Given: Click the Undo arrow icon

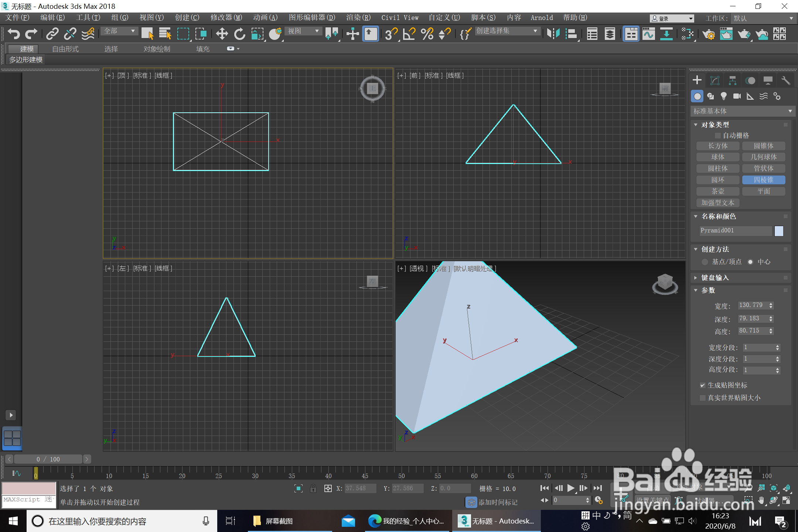Looking at the screenshot, I should [14, 34].
